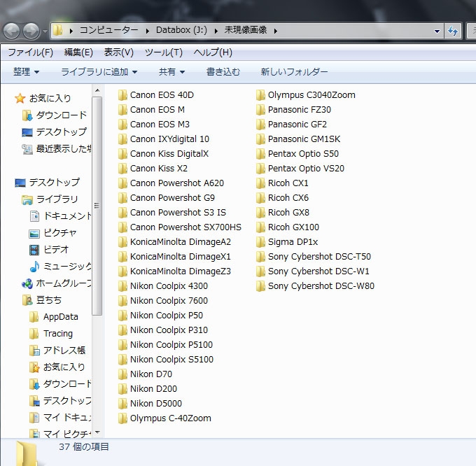Select Panasonic GM1SK folder icon

260,139
